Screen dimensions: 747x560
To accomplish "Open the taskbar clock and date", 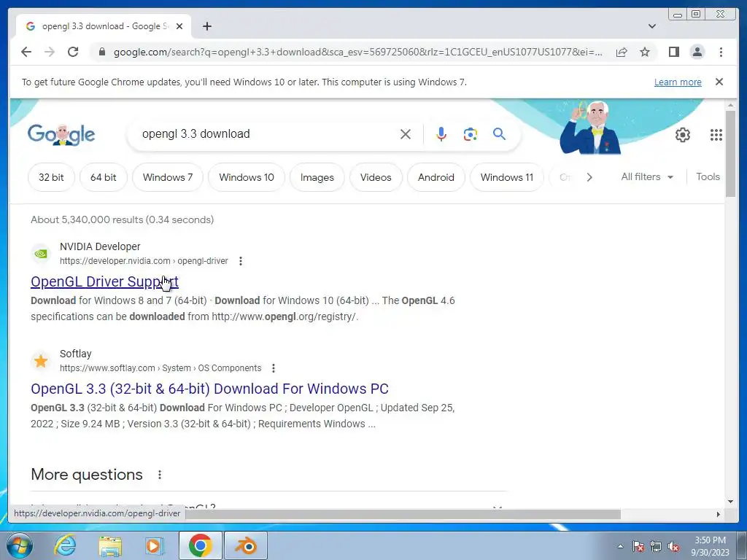I will tap(710, 546).
